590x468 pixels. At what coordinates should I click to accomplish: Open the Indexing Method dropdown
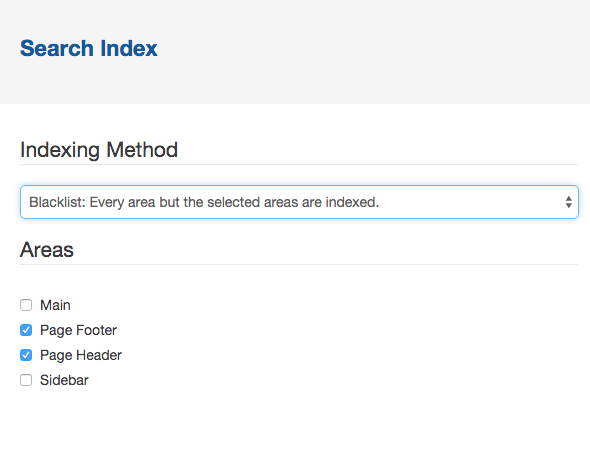299,202
